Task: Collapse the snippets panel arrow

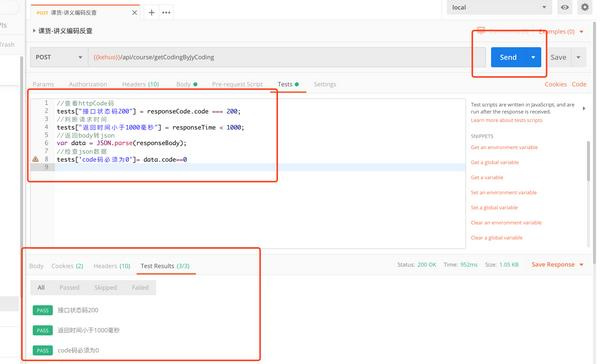Action: point(584,108)
